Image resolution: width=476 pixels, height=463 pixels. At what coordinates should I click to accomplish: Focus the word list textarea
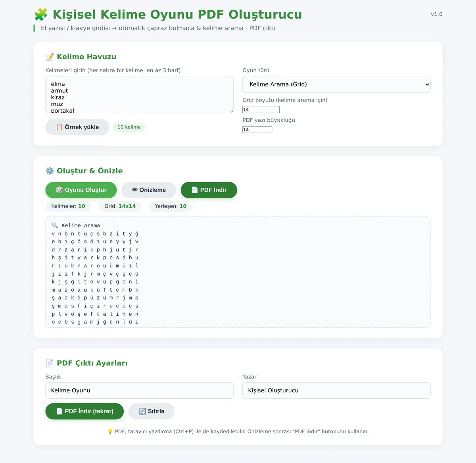coord(139,94)
